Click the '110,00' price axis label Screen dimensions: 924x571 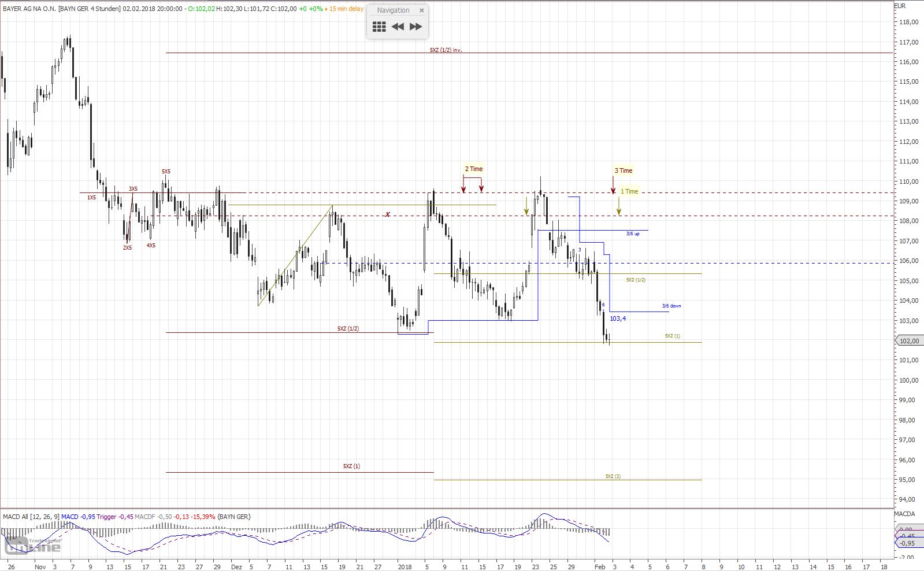pos(909,181)
